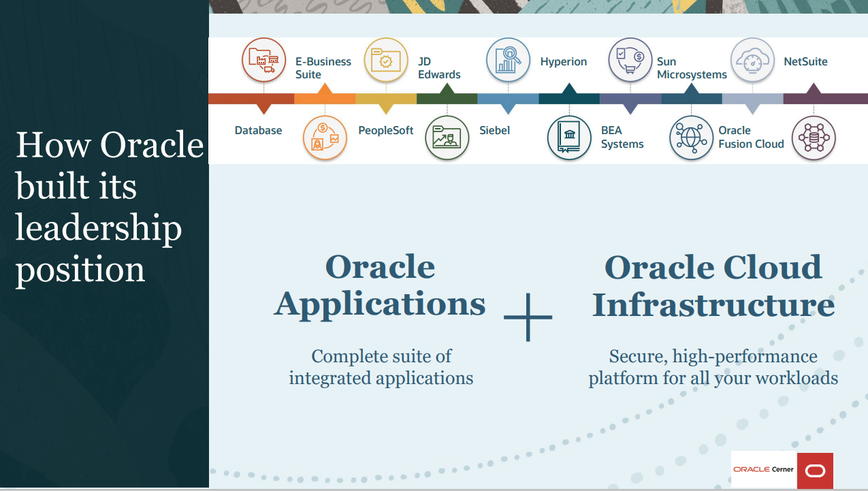Viewport: 868px width, 491px height.
Task: Click the red Database folder icon
Action: click(x=264, y=60)
